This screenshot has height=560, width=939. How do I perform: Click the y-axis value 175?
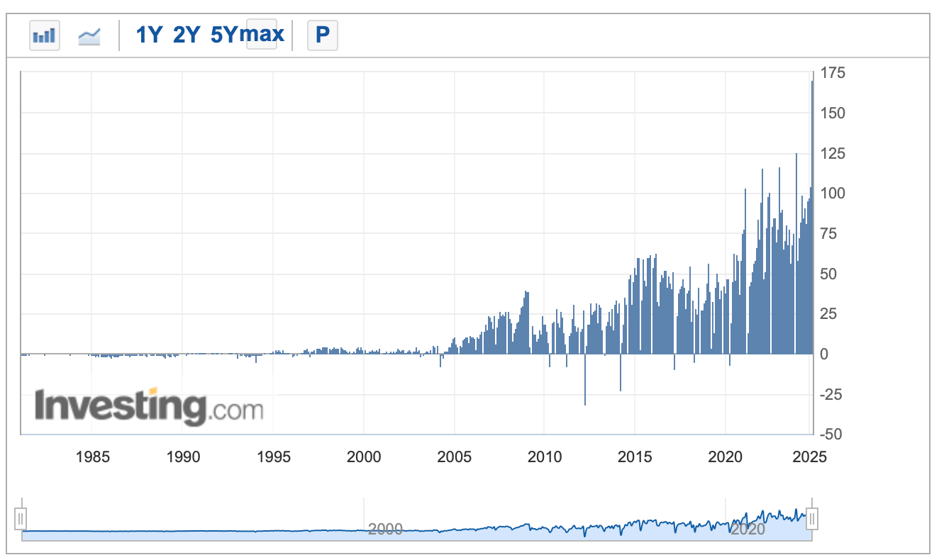pos(832,73)
